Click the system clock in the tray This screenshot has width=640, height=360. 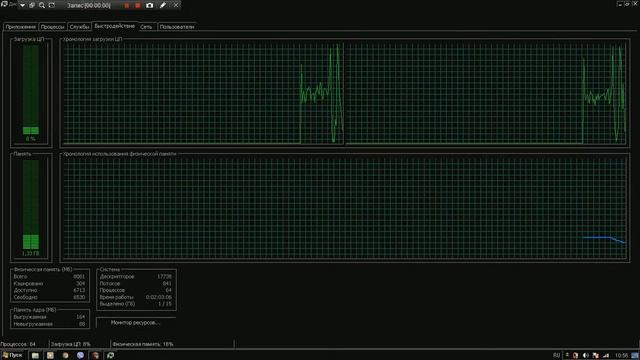pos(621,356)
